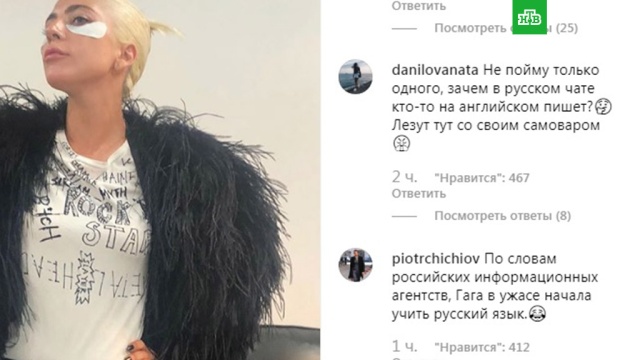Click the danilovanata username link
Screen dimensions: 640x360
[435, 70]
